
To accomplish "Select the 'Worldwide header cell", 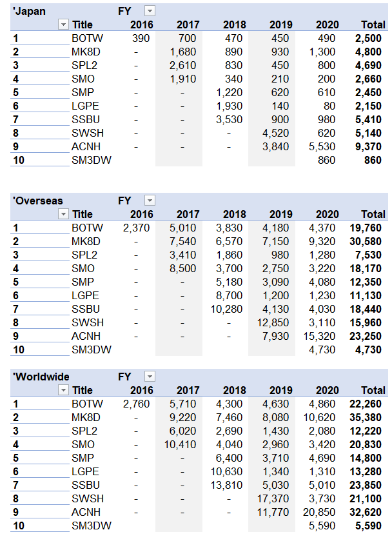I will tap(41, 377).
